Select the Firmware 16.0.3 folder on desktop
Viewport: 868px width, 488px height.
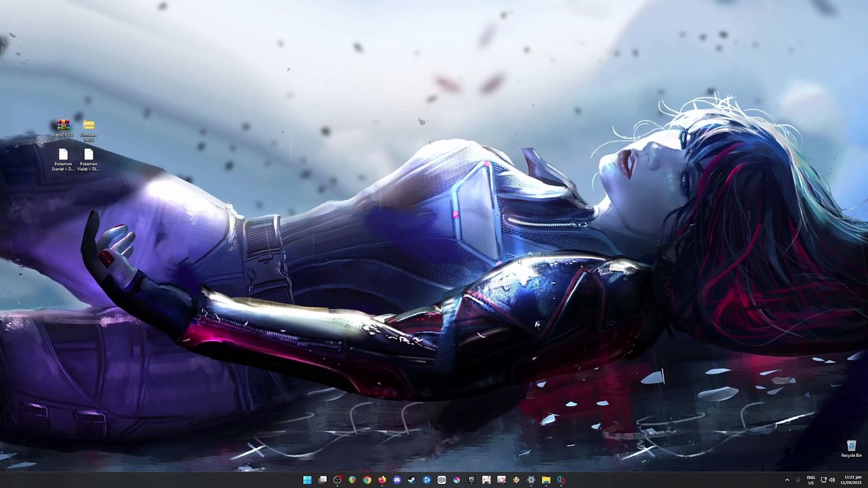click(89, 130)
